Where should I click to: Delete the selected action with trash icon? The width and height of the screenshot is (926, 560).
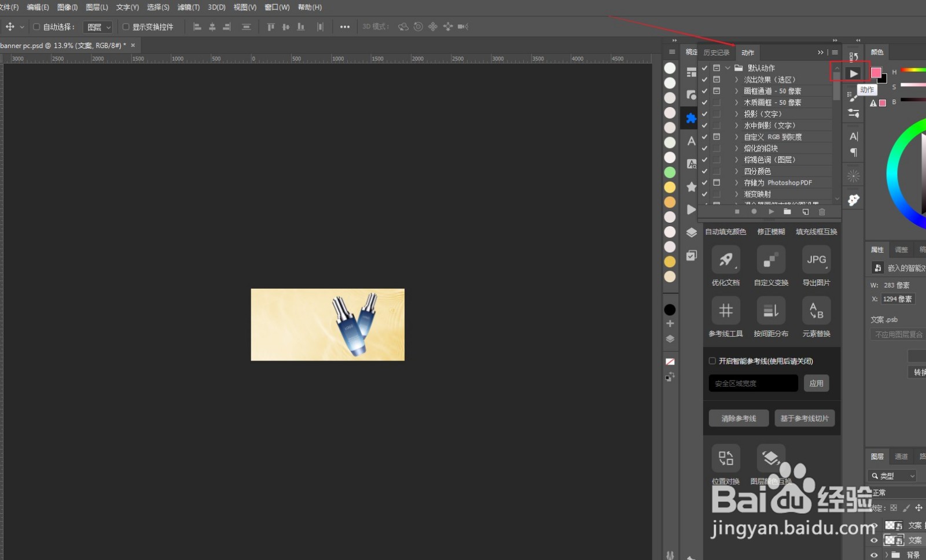(822, 212)
